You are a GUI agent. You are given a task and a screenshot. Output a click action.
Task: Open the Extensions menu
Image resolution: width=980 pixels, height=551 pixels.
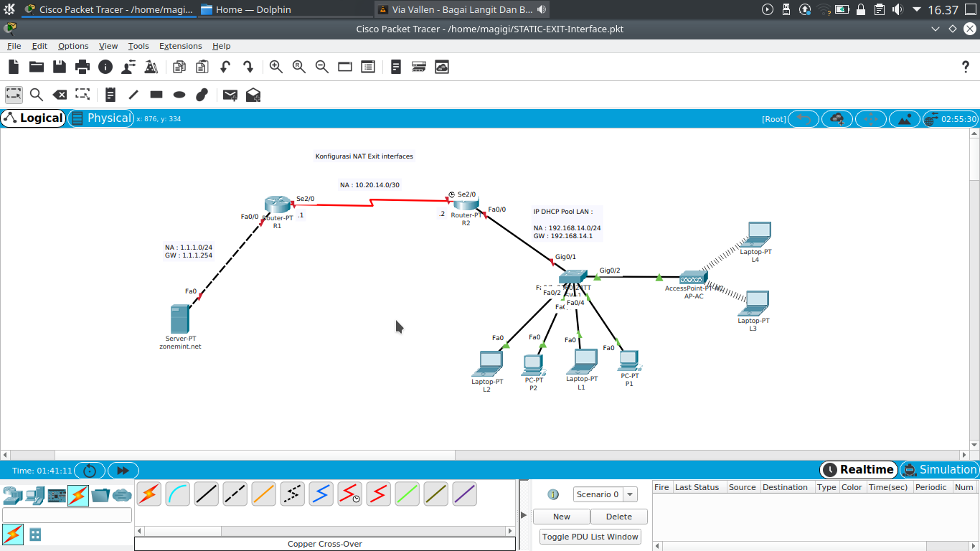180,46
